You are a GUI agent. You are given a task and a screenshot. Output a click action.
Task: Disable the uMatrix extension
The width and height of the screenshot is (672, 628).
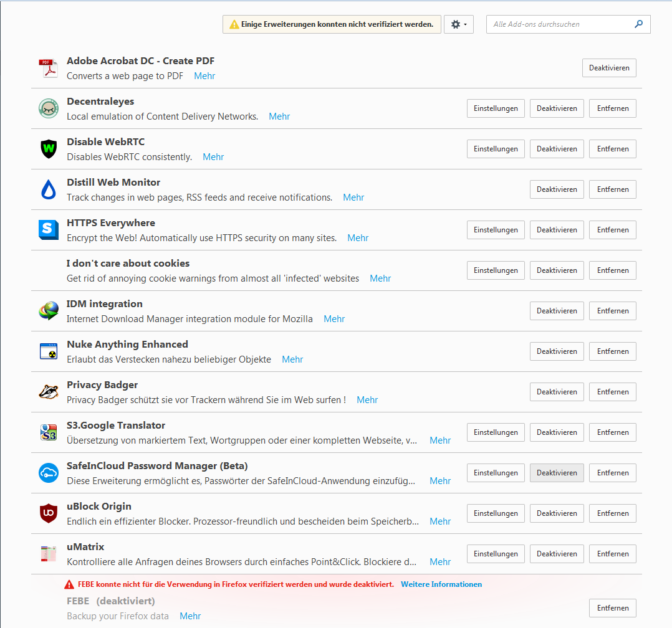557,554
